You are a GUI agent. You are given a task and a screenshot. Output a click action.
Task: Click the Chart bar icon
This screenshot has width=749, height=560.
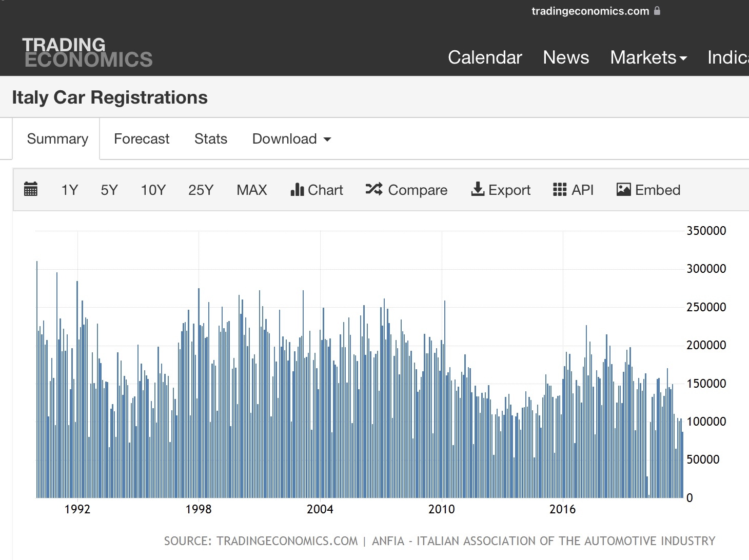(x=297, y=189)
